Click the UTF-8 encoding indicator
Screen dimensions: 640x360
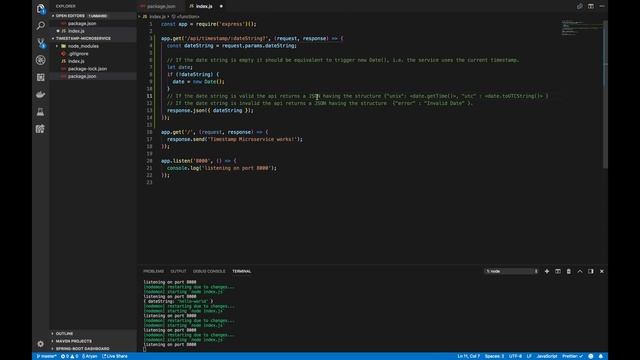coord(515,356)
